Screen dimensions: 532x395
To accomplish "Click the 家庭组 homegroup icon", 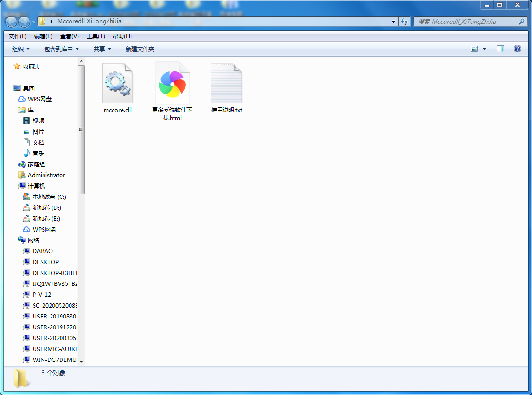I will [22, 164].
